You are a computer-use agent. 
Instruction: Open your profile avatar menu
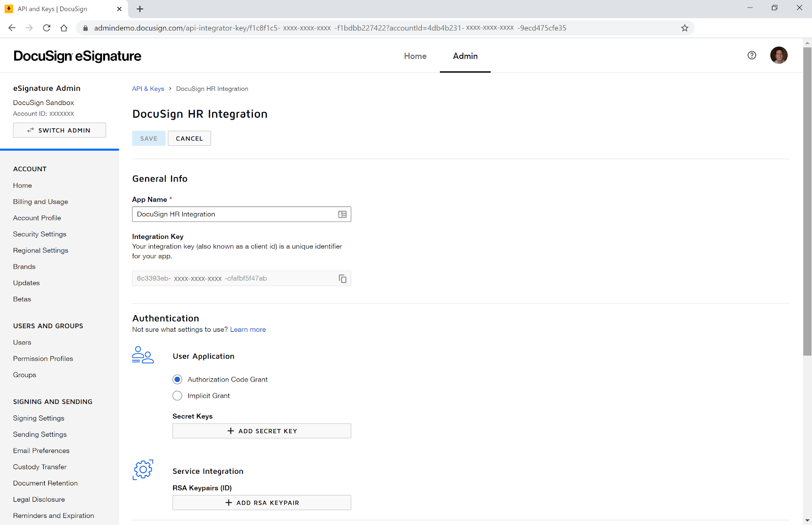pos(779,55)
